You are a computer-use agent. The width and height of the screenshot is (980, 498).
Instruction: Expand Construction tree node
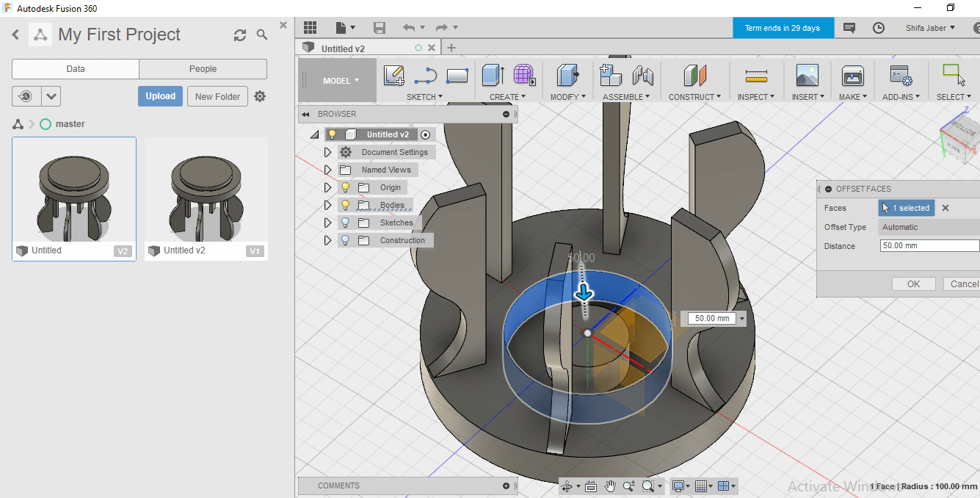(328, 240)
